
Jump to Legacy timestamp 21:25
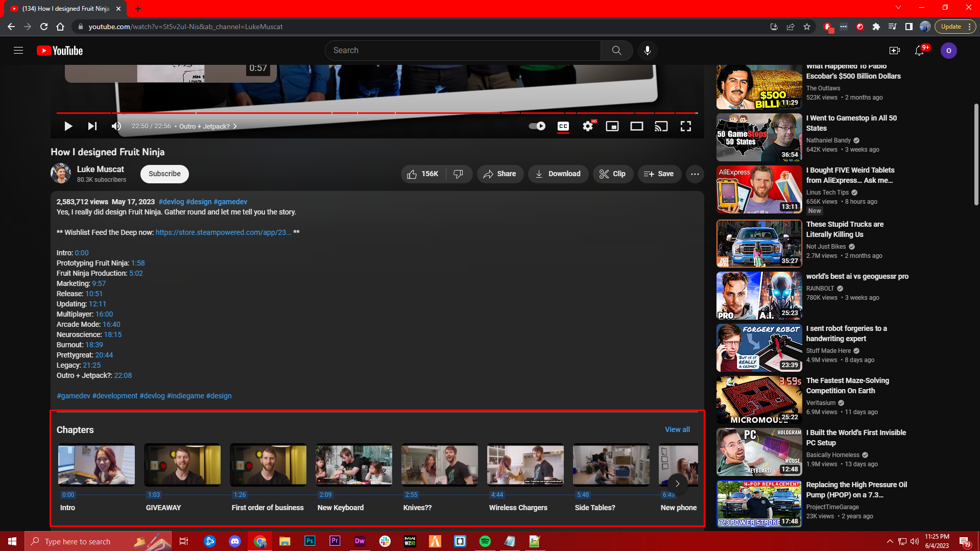coord(92,365)
